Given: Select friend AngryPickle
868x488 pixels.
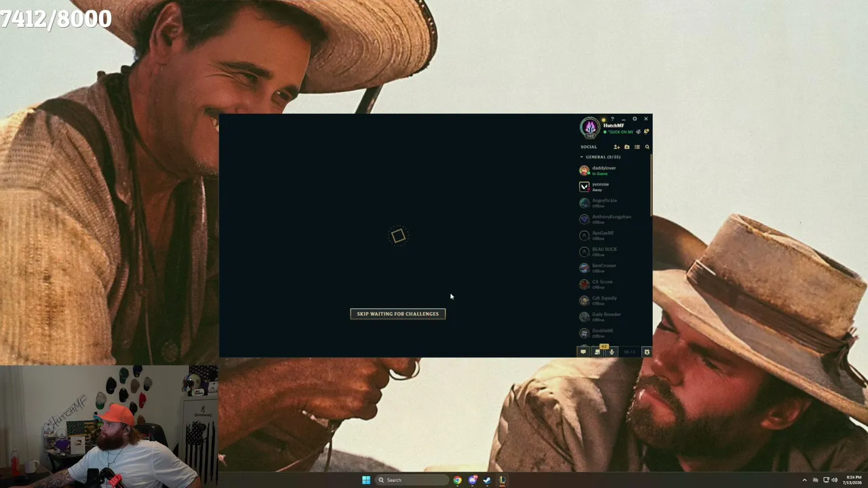Looking at the screenshot, I should point(614,203).
